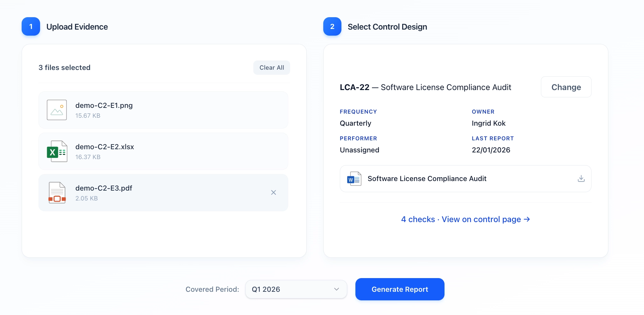Viewport: 644px width, 315px height.
Task: Click the step 1 badge for Upload Evidence
Action: [31, 27]
